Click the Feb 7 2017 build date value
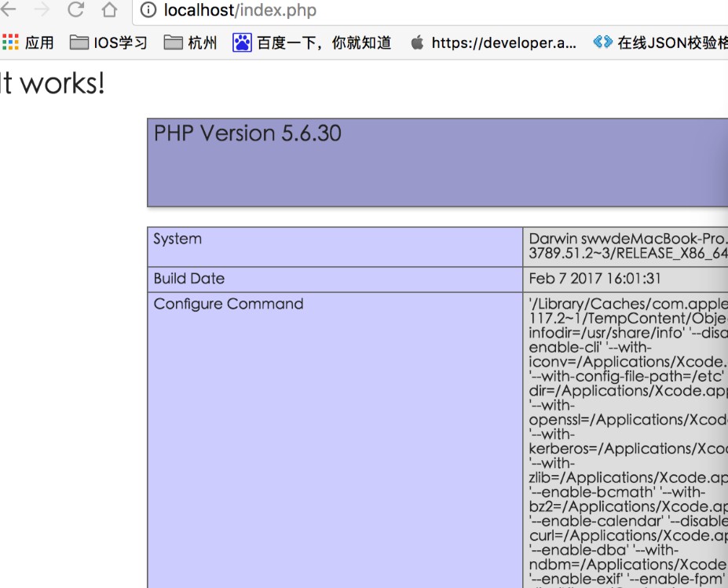This screenshot has height=588, width=728. click(594, 279)
